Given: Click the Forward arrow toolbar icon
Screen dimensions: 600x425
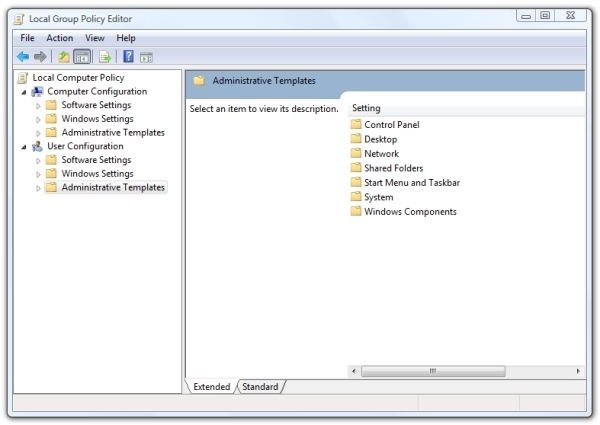Looking at the screenshot, I should coord(40,57).
